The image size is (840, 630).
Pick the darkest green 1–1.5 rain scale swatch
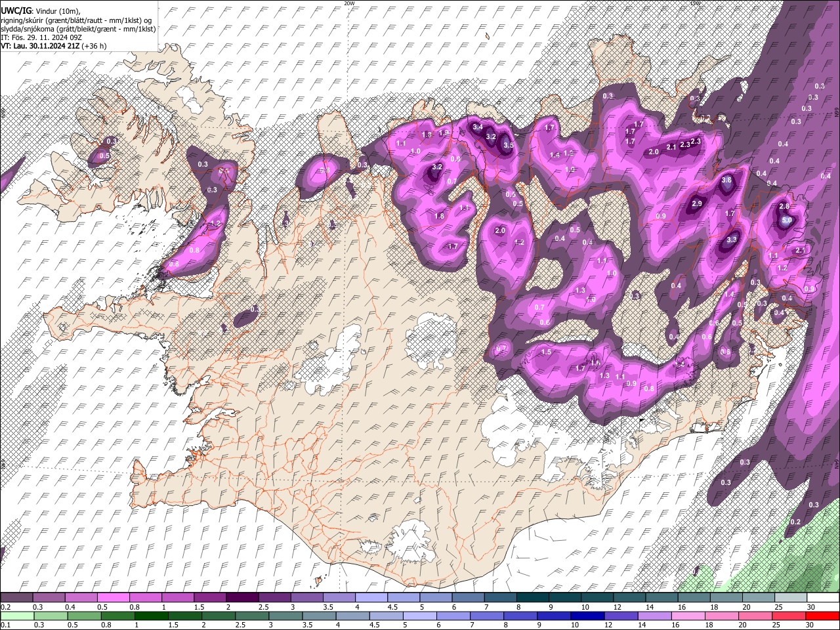pyautogui.click(x=151, y=616)
